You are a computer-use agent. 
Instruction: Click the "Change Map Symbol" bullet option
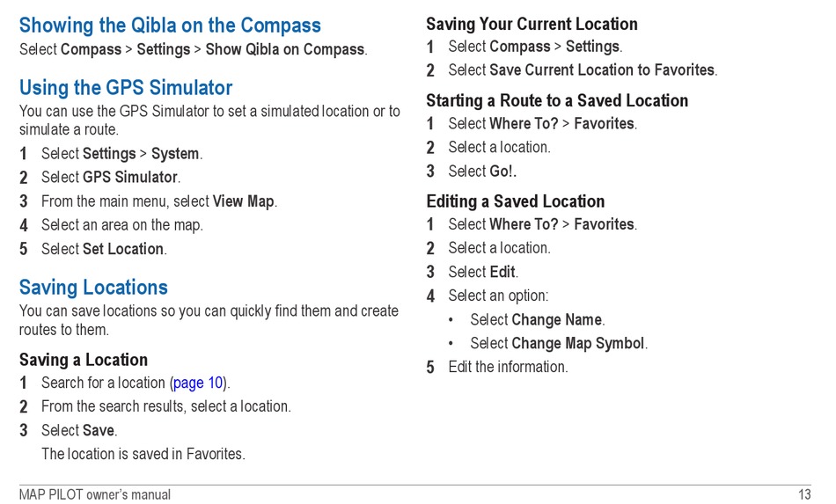click(577, 344)
